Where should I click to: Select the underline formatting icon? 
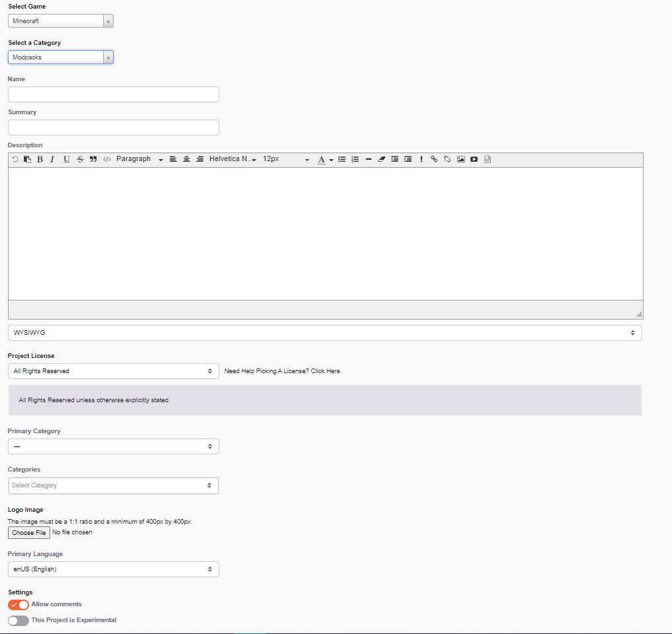(x=66, y=159)
